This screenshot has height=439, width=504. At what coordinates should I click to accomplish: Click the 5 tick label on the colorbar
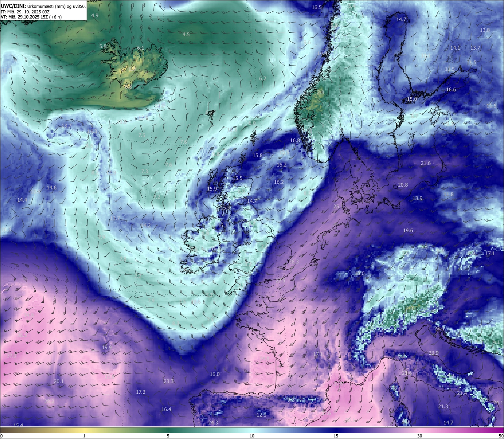(x=168, y=436)
